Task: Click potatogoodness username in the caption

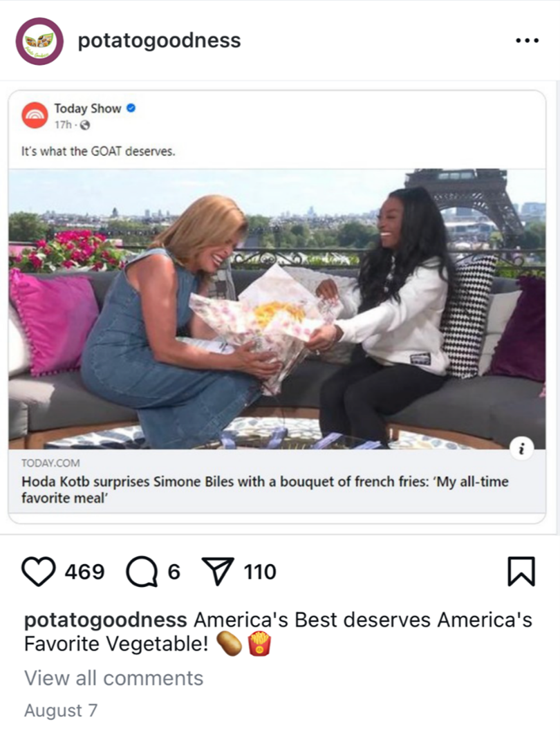Action: [x=105, y=620]
